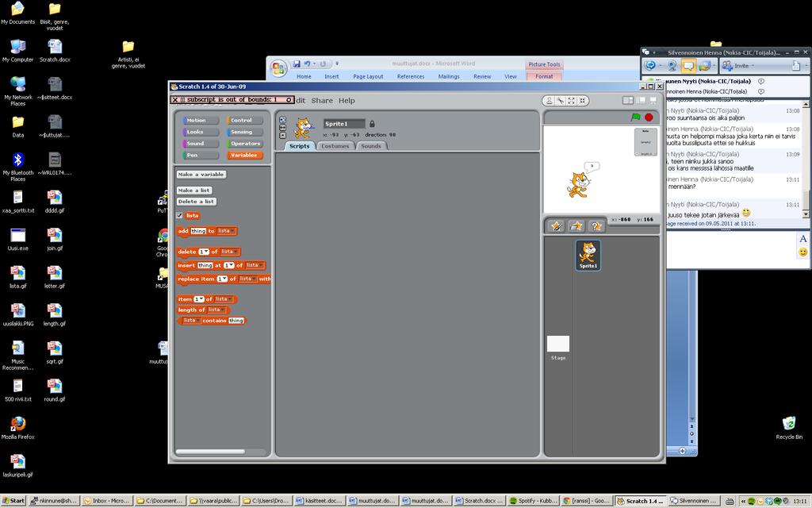
Task: Click Save icon in Word quick access toolbar
Action: click(x=297, y=63)
